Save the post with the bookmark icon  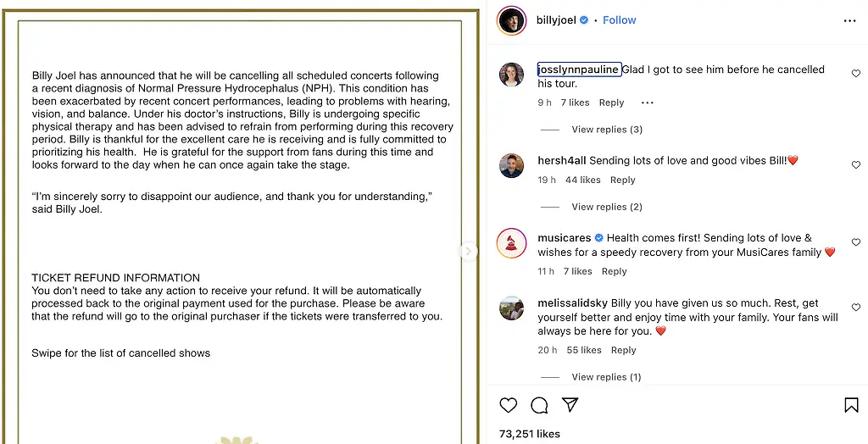click(851, 405)
